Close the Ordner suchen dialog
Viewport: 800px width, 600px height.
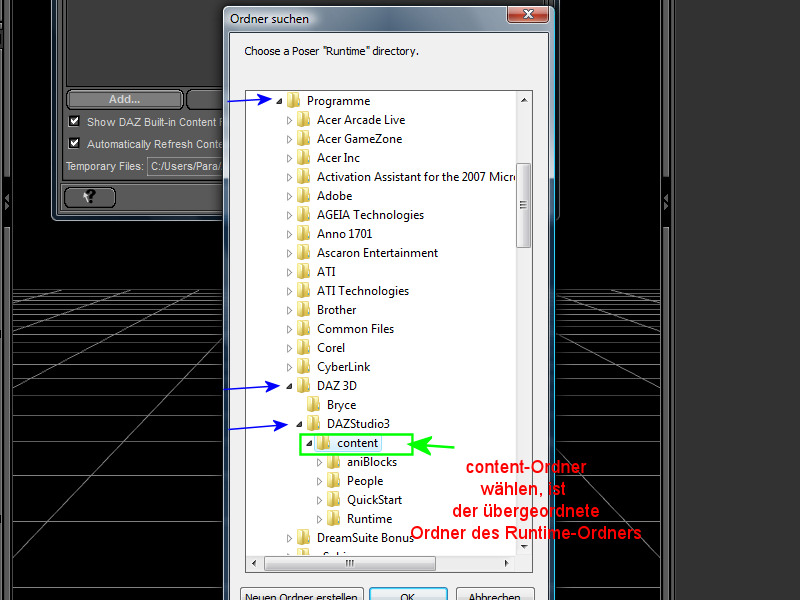[528, 14]
